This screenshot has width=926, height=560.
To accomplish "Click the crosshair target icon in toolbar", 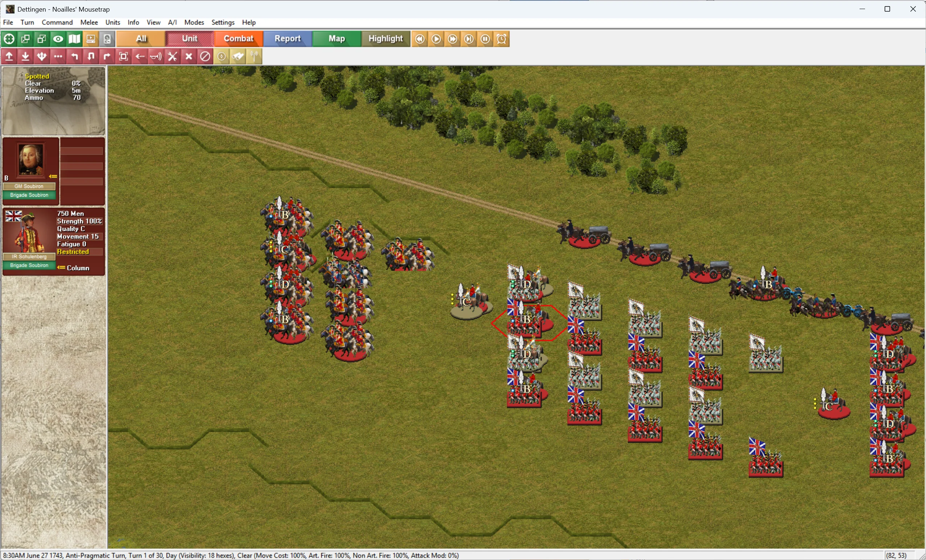I will 9,39.
